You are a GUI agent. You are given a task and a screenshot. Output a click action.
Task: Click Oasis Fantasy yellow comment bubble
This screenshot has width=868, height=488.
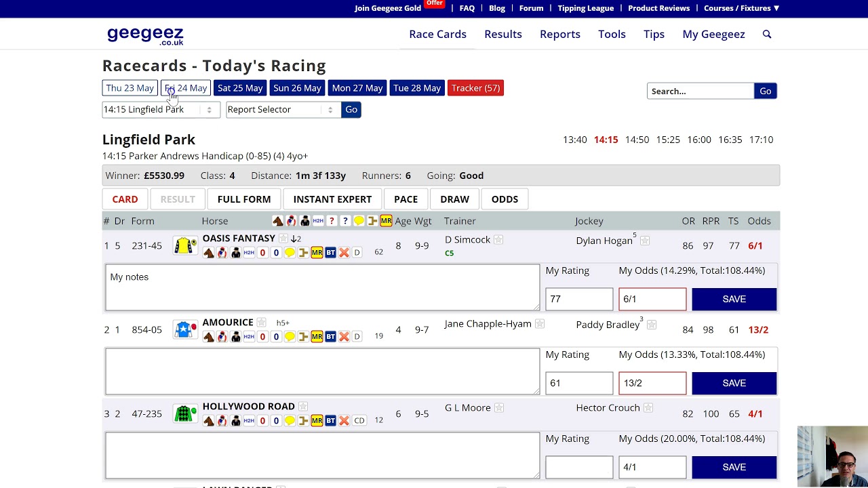pyautogui.click(x=290, y=253)
